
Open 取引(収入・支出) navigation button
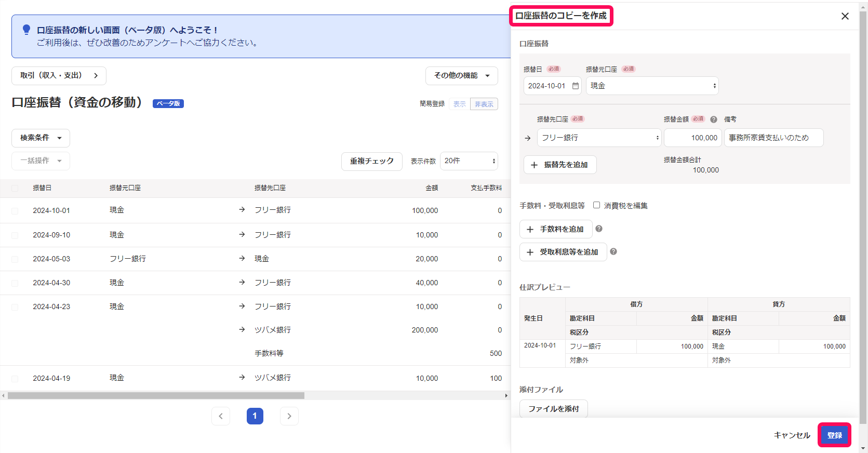[x=59, y=76]
